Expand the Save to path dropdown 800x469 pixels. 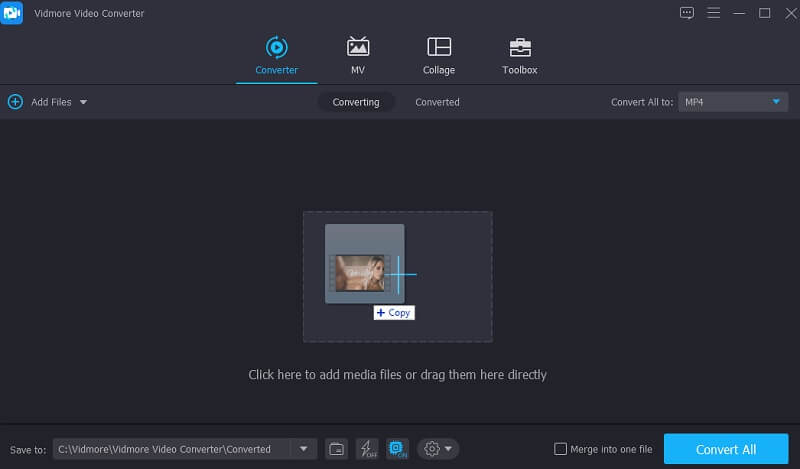click(x=304, y=449)
